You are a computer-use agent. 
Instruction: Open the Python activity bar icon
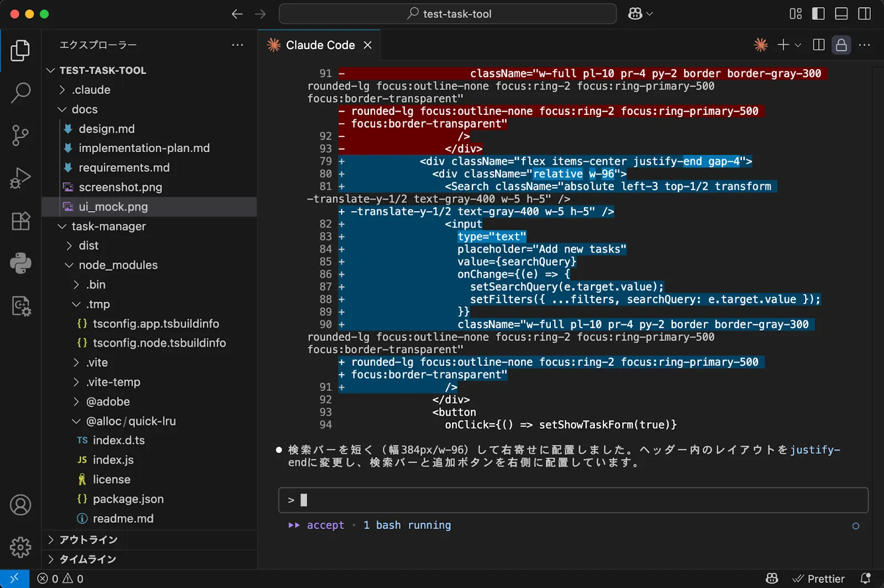[x=20, y=264]
